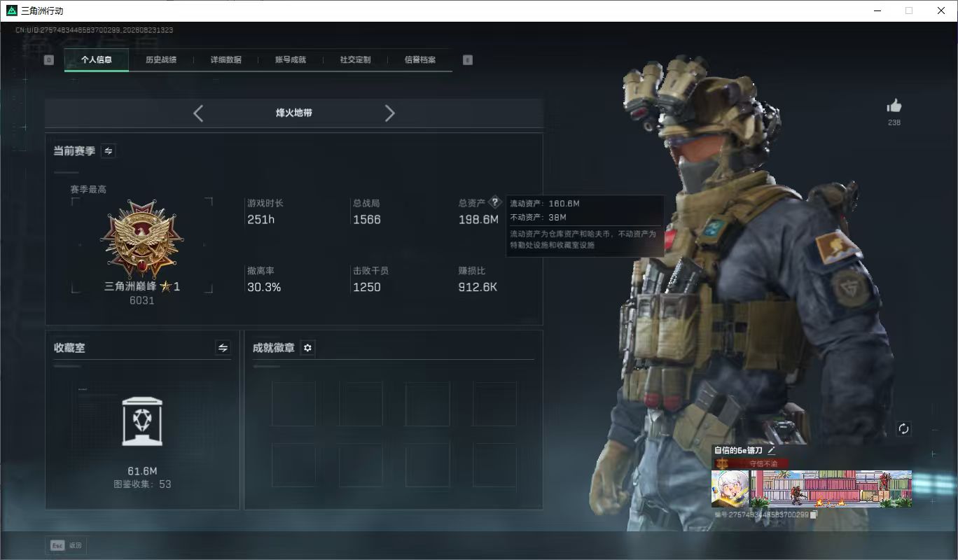Select the 账号成就 tab
The width and height of the screenshot is (958, 560).
pyautogui.click(x=291, y=59)
